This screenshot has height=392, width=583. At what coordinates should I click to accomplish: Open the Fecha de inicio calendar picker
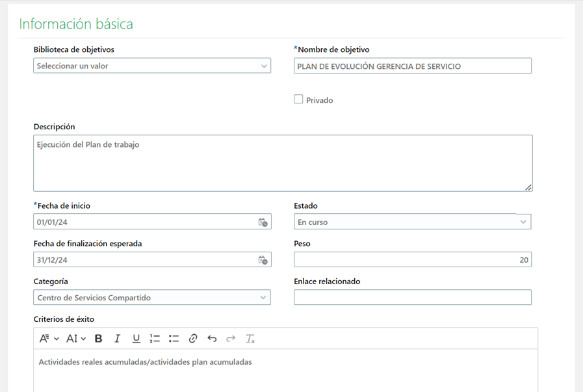click(x=263, y=222)
